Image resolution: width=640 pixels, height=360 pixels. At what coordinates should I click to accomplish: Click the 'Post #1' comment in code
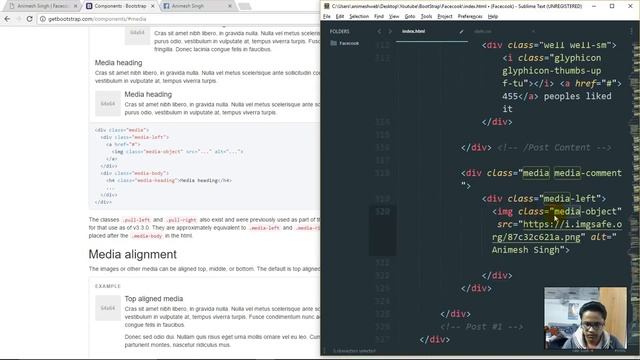482,327
